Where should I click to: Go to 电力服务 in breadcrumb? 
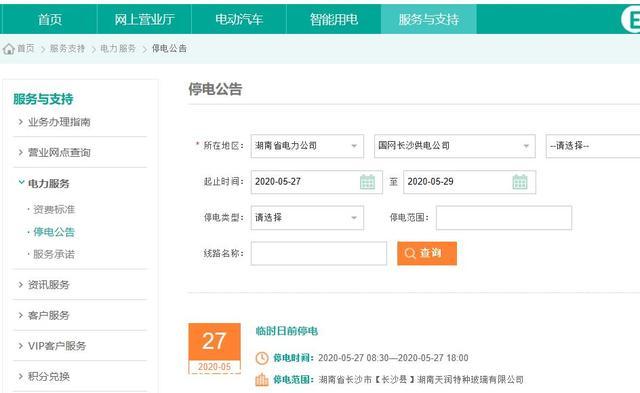click(118, 49)
